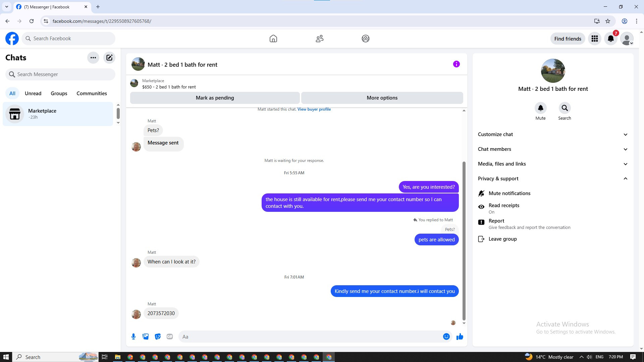Toggle the conversation information panel

(456, 64)
